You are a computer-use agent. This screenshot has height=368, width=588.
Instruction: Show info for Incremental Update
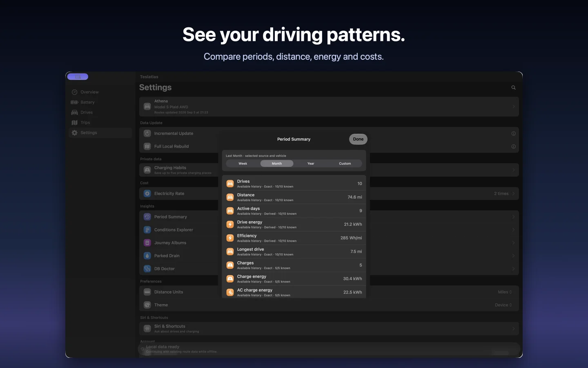tap(513, 133)
